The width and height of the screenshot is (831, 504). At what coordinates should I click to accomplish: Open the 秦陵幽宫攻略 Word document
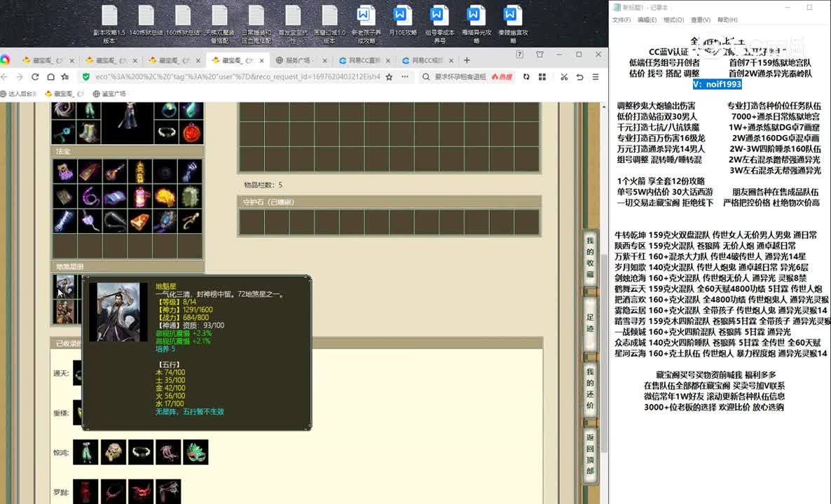coord(512,24)
